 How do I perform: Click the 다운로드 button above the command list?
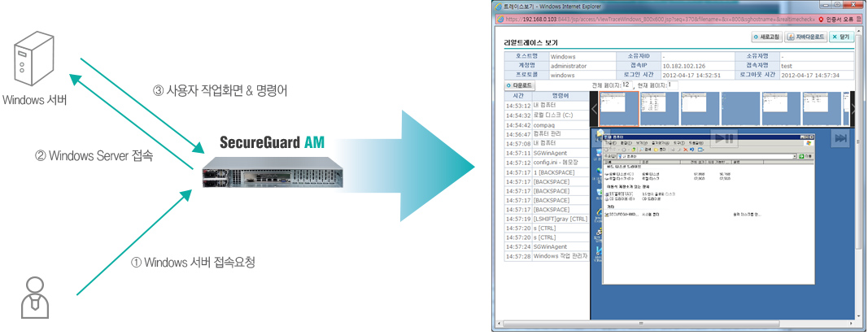pyautogui.click(x=519, y=86)
